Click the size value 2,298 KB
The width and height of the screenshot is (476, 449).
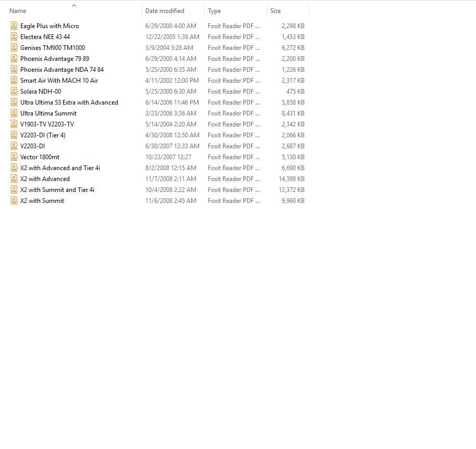point(293,26)
